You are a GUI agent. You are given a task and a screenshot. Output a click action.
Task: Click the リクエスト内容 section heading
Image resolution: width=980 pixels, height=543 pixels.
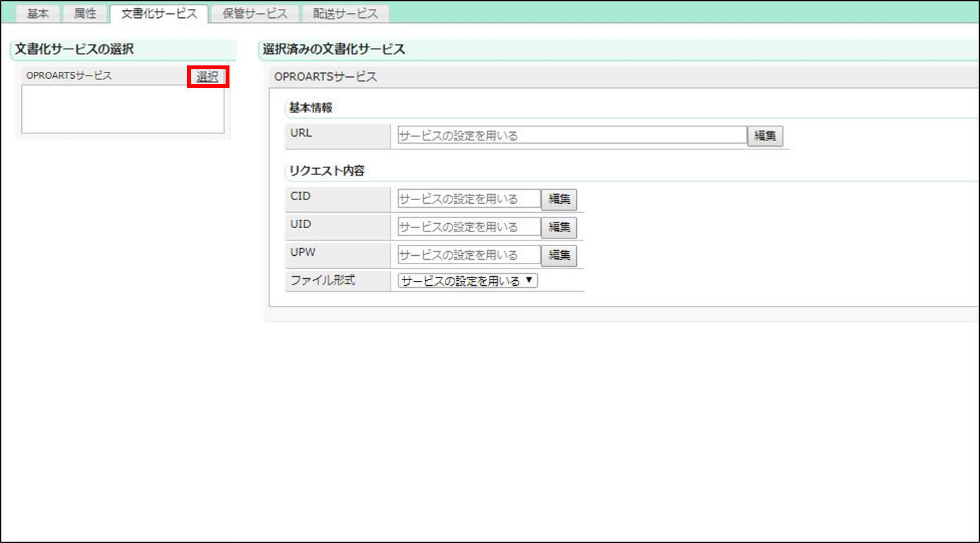327,171
